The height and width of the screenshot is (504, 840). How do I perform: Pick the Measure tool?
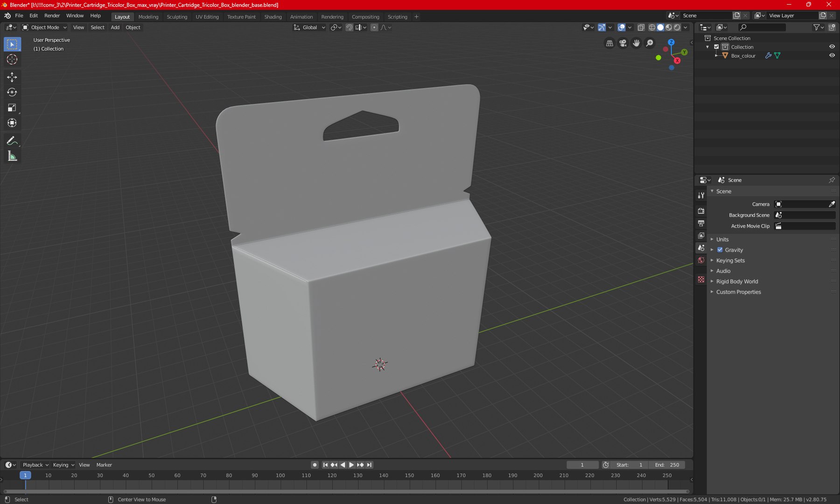[12, 156]
